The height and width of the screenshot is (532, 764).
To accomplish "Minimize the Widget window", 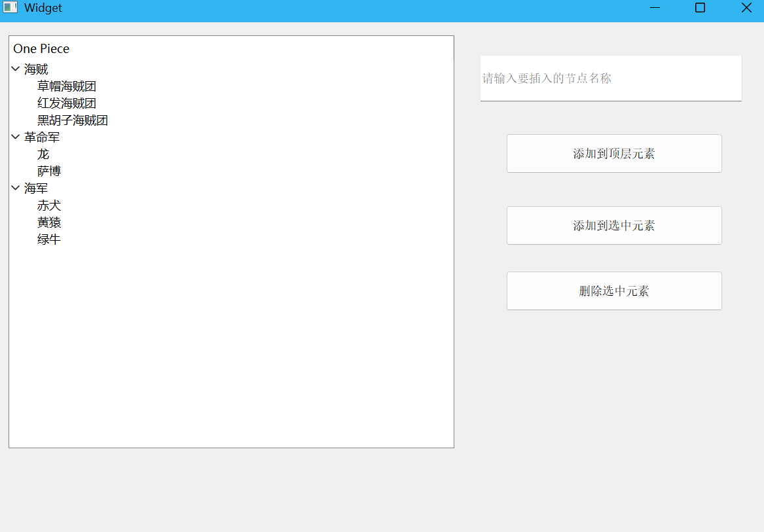I will click(655, 8).
